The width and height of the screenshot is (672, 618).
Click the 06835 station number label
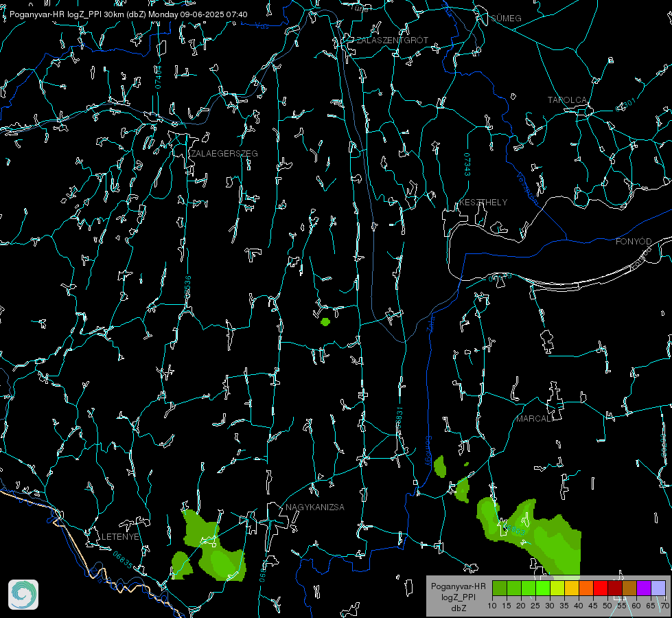123,560
